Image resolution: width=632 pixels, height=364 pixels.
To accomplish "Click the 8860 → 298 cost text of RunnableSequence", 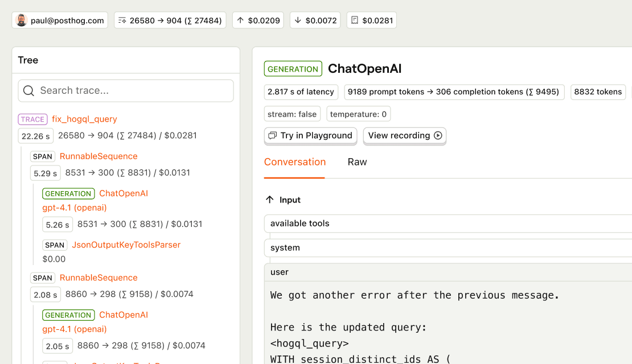I will [129, 294].
